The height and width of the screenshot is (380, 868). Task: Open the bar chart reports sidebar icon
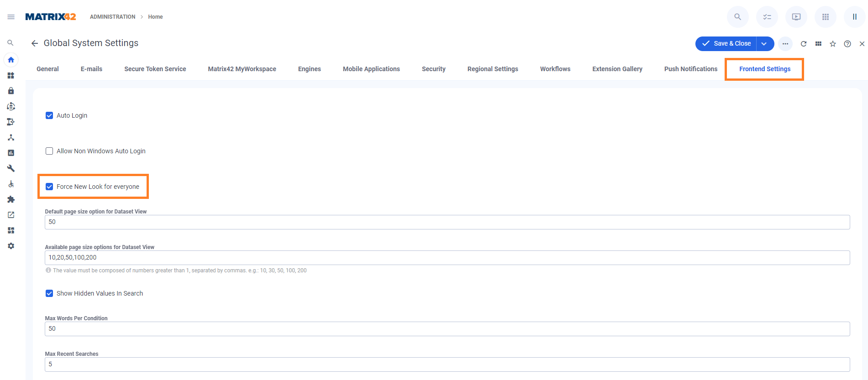point(11,153)
